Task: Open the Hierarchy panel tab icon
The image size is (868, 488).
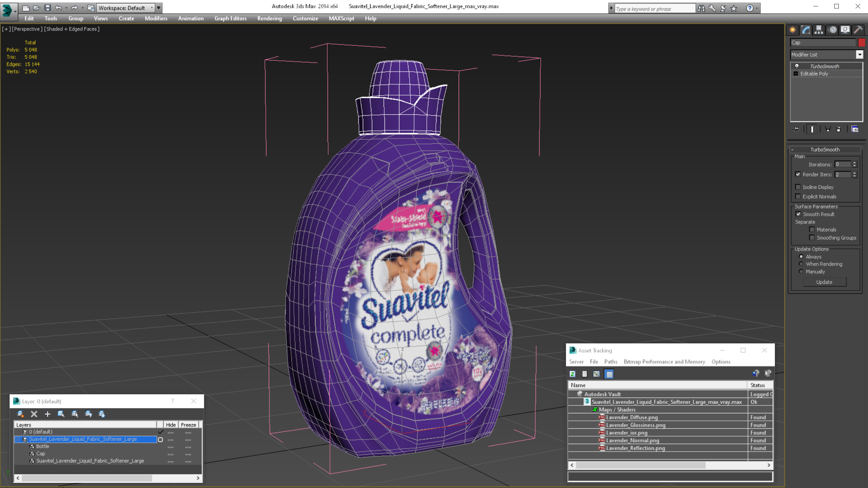Action: coord(819,30)
